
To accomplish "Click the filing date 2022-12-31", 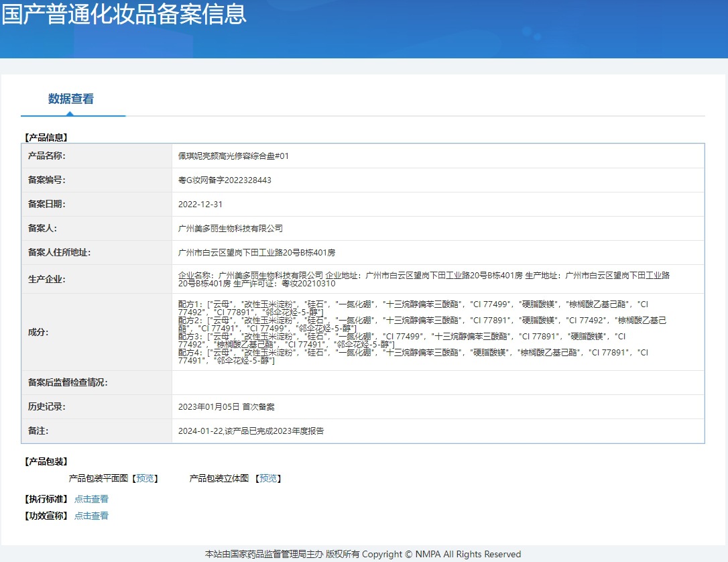I will [x=200, y=205].
